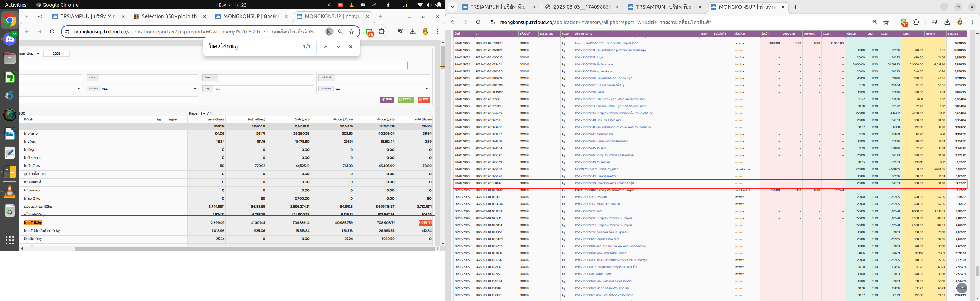Click the year field showing 2025

point(56,53)
